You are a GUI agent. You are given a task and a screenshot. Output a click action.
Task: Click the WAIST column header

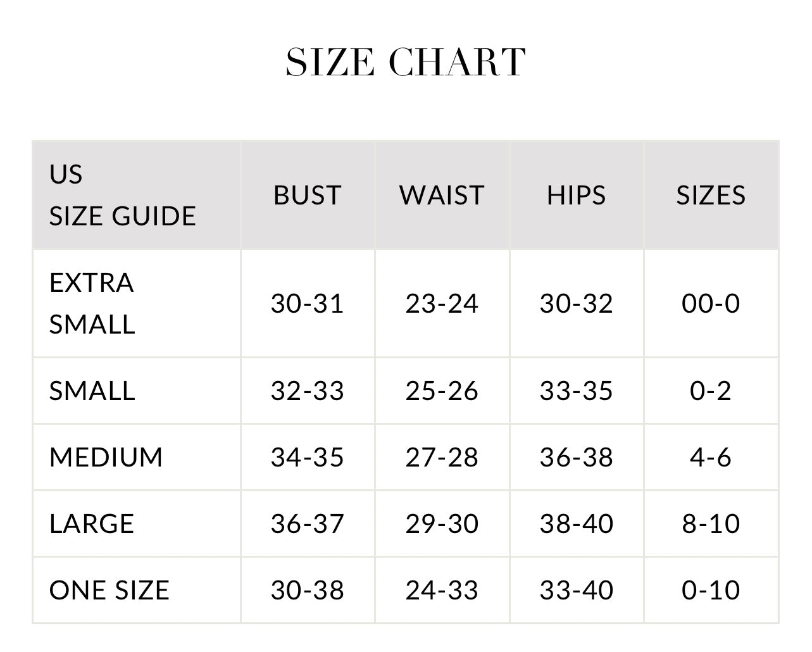click(x=442, y=195)
